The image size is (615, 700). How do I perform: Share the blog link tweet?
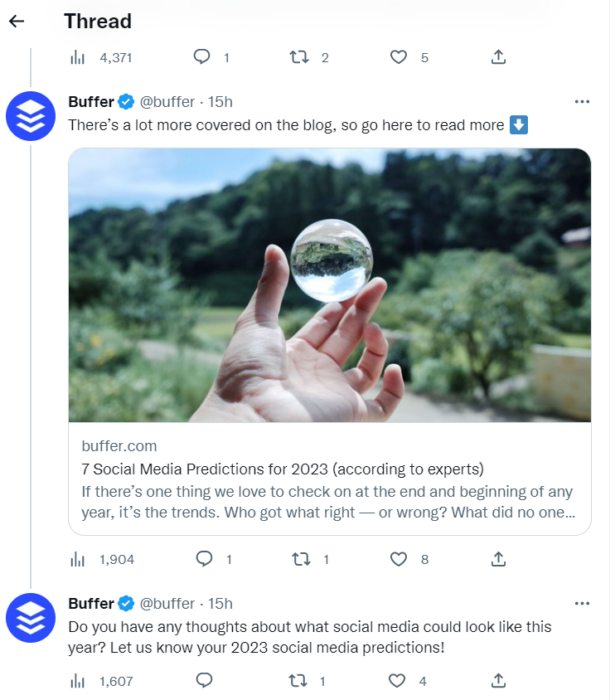click(498, 559)
